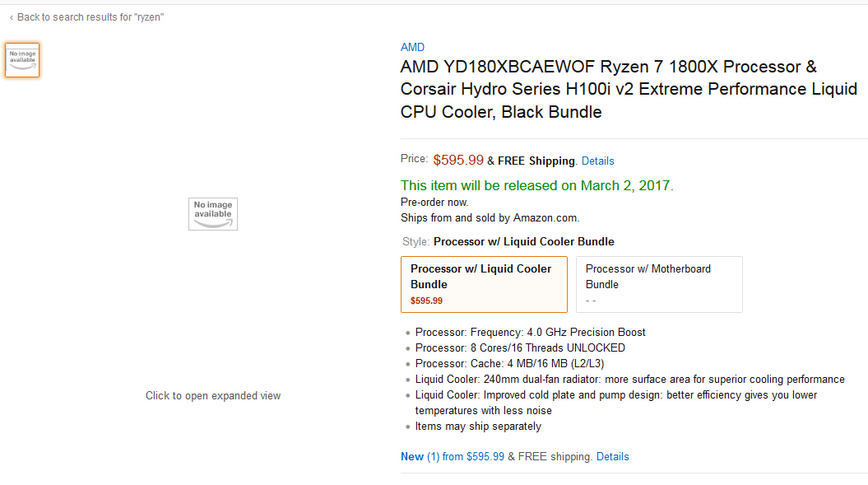The image size is (868, 485).
Task: Select the small No image available thumbnail
Action: [x=22, y=60]
